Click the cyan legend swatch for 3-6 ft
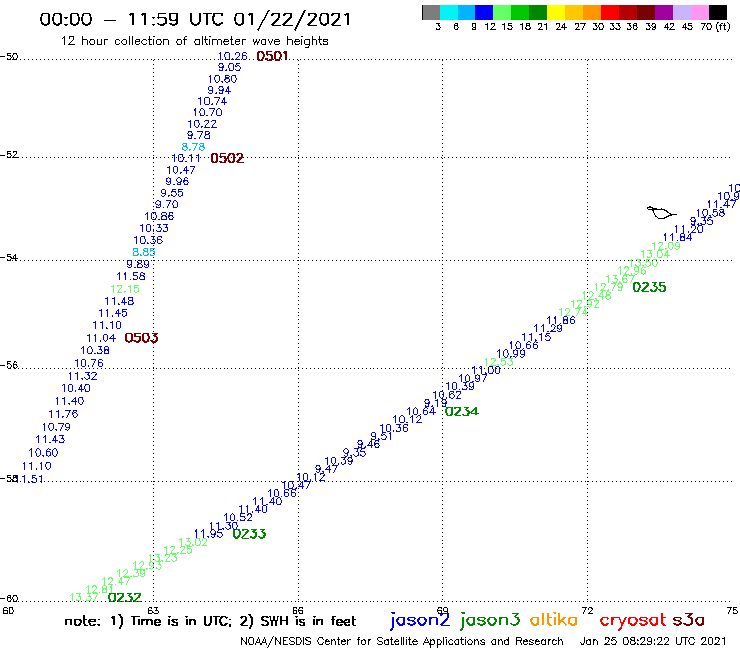Viewport: 740px width, 650px height. click(x=449, y=12)
